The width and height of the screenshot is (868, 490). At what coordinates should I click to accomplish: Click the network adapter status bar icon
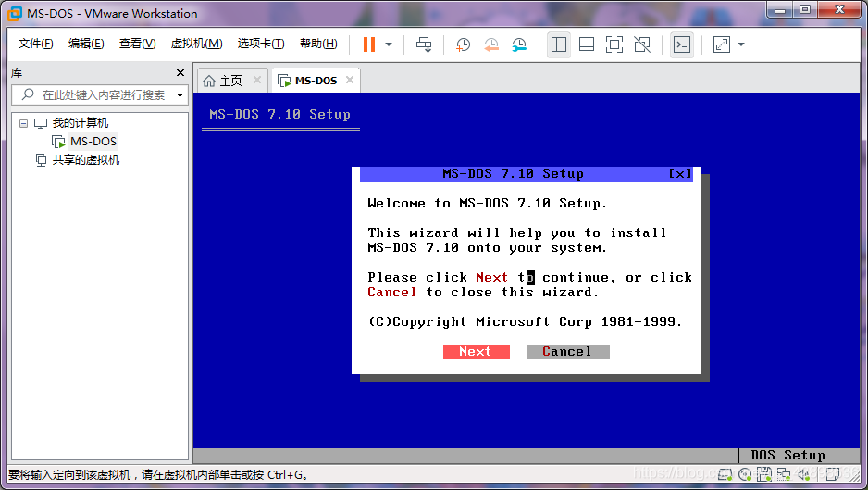783,474
